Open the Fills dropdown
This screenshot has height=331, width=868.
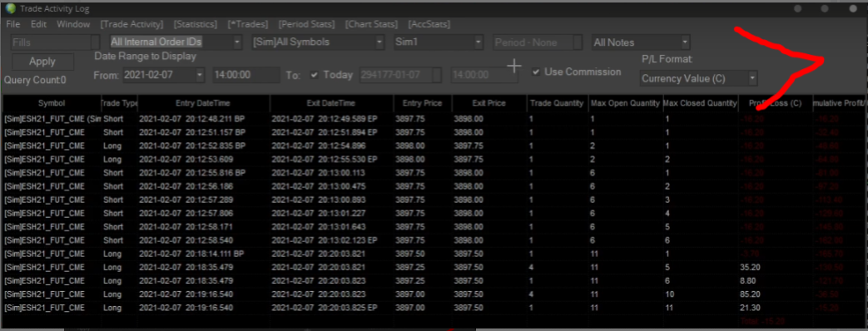click(56, 42)
